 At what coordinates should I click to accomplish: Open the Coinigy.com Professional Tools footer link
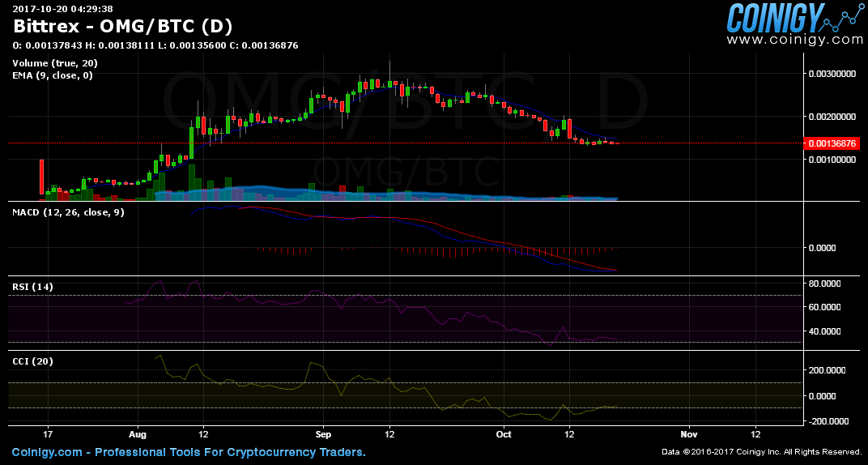[189, 452]
